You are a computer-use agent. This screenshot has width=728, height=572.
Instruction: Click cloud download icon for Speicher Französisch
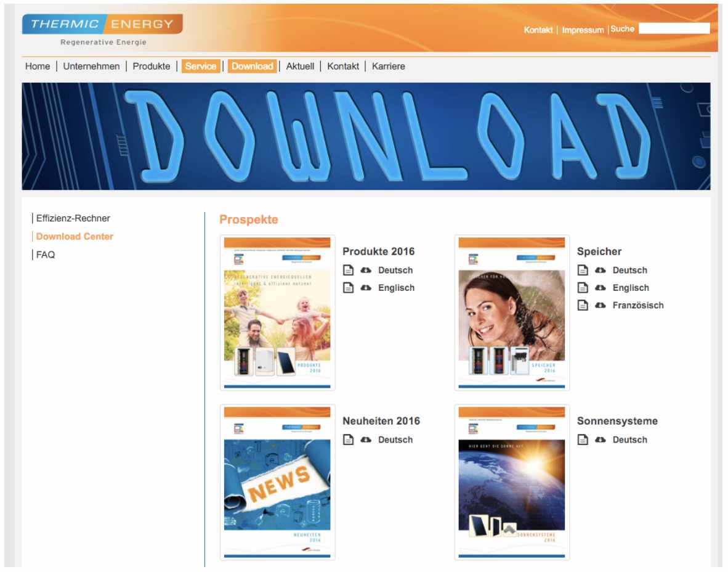pyautogui.click(x=601, y=306)
